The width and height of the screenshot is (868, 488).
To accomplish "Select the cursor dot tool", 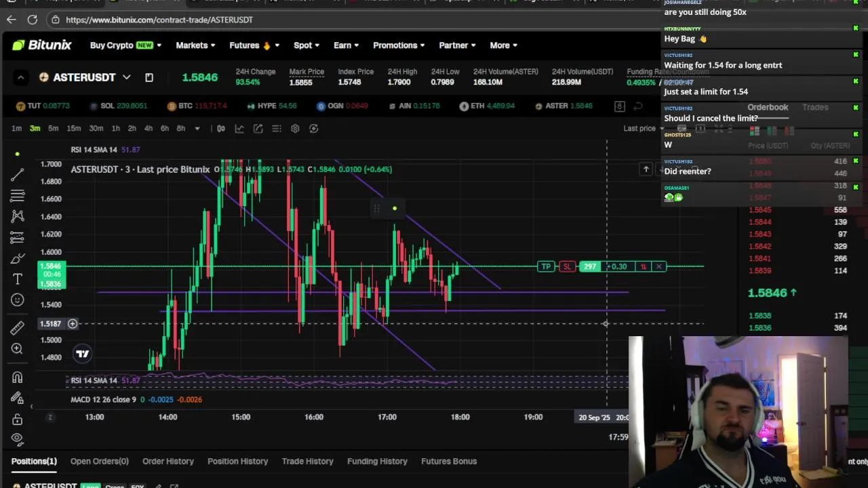I will pos(18,154).
